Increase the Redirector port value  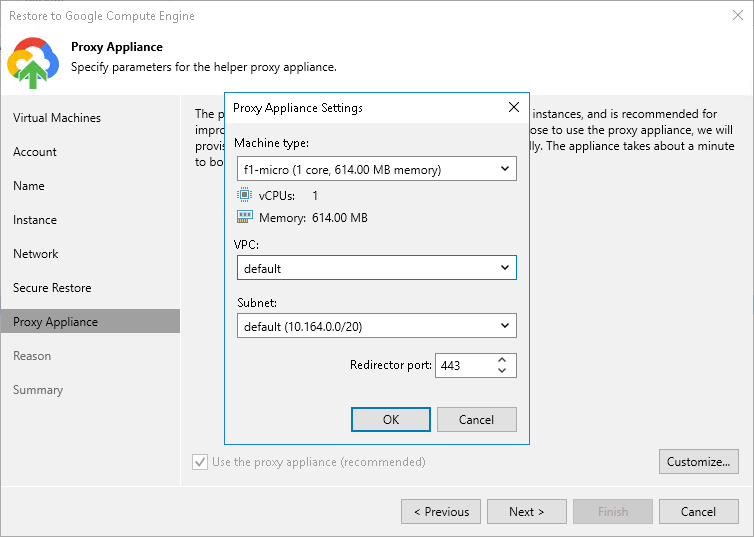[x=502, y=360]
